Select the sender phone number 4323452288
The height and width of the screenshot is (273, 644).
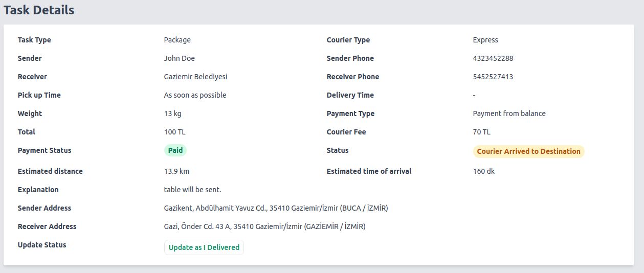[x=493, y=58]
